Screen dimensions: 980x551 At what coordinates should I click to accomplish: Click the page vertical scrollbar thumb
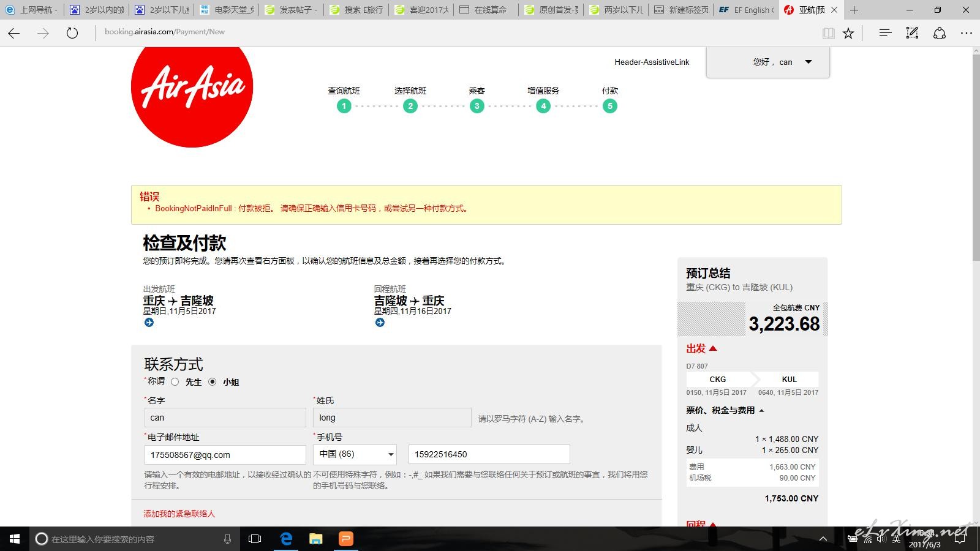pyautogui.click(x=976, y=158)
